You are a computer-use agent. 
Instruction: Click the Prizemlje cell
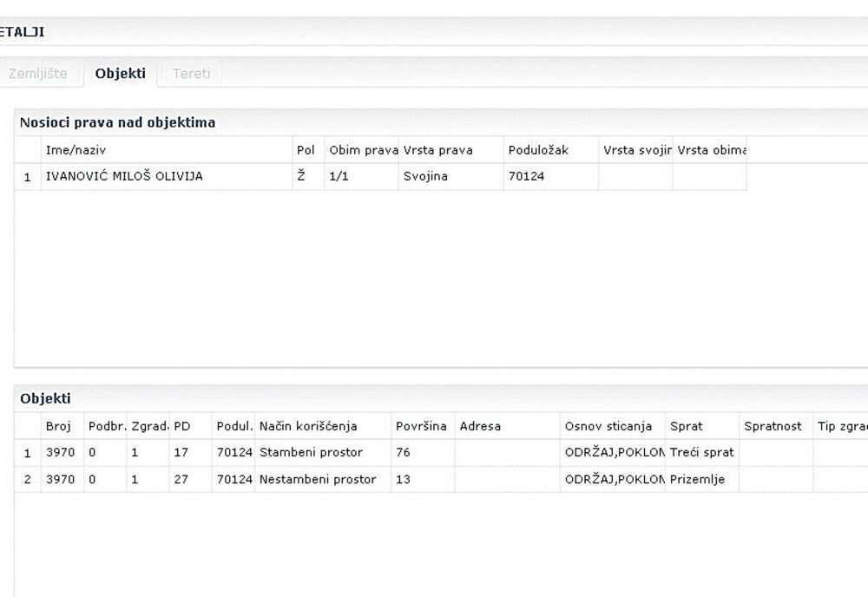pyautogui.click(x=697, y=479)
